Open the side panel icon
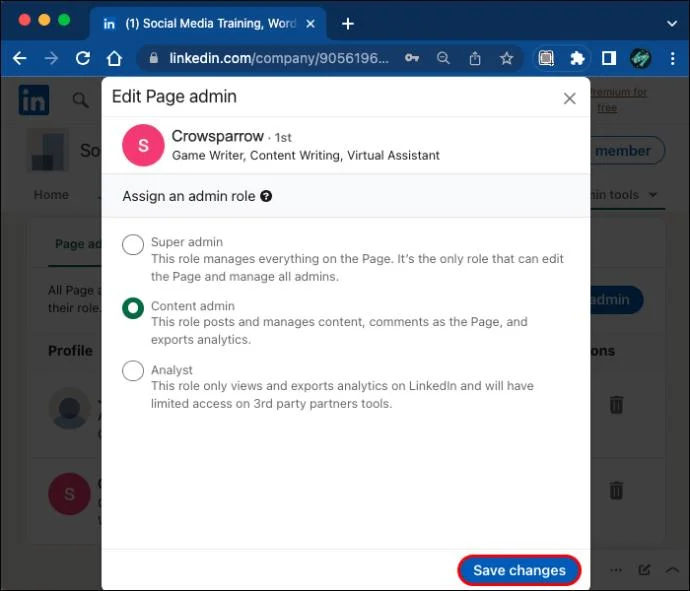690x591 pixels. click(x=609, y=58)
